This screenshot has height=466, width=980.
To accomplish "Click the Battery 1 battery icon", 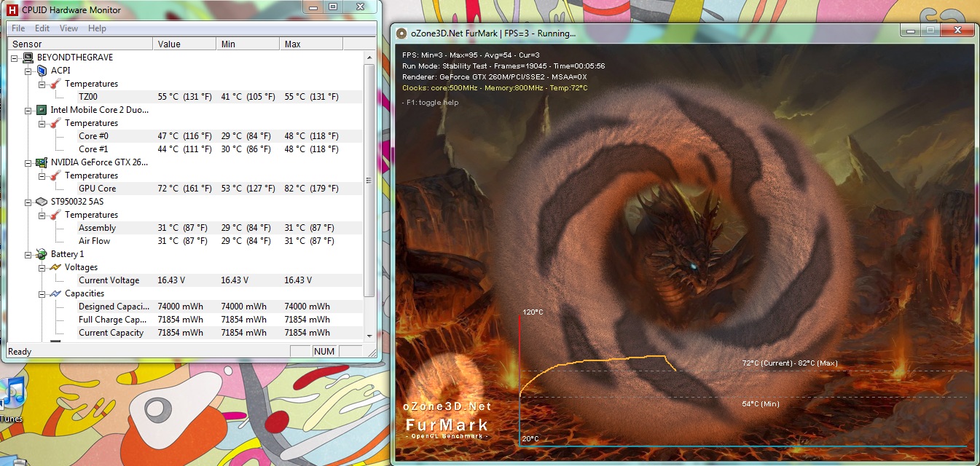I will [x=42, y=254].
